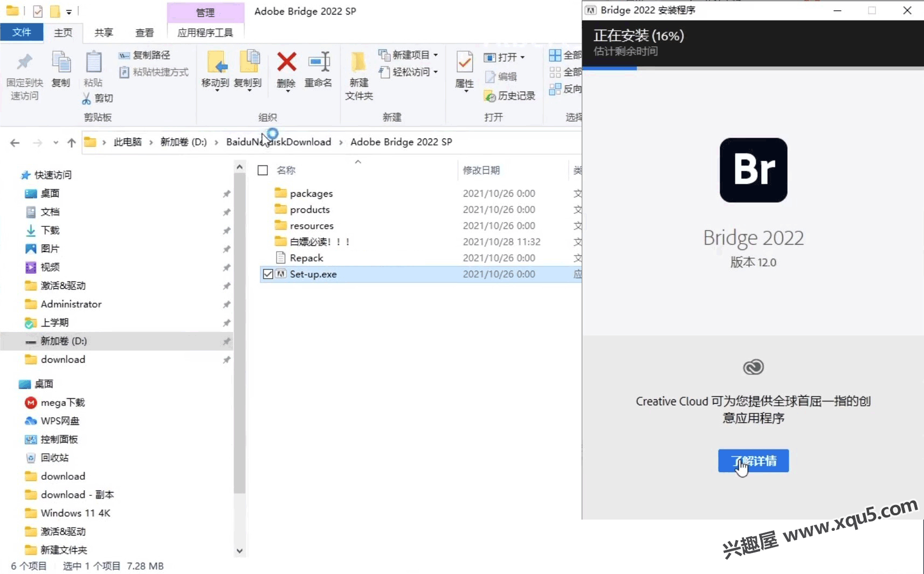The width and height of the screenshot is (924, 574).
Task: Open Recycle Bin (回收站) in navigation pane
Action: [54, 458]
